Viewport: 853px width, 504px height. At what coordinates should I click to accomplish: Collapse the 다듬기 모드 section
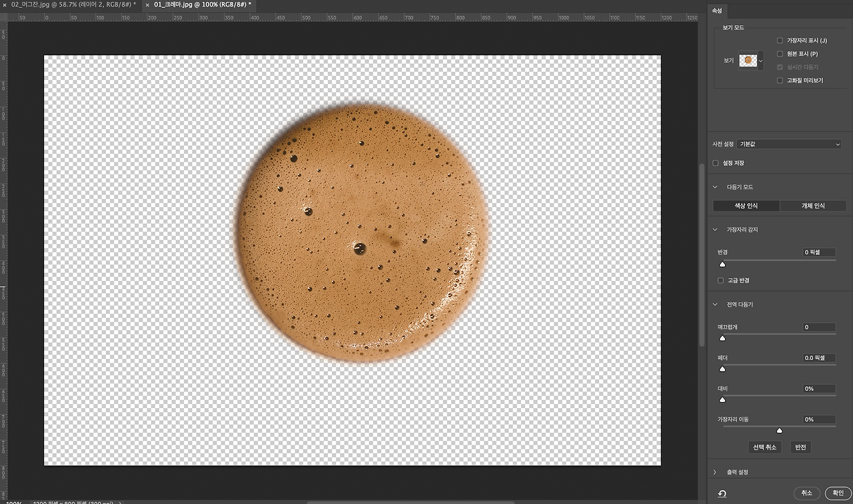click(x=715, y=187)
